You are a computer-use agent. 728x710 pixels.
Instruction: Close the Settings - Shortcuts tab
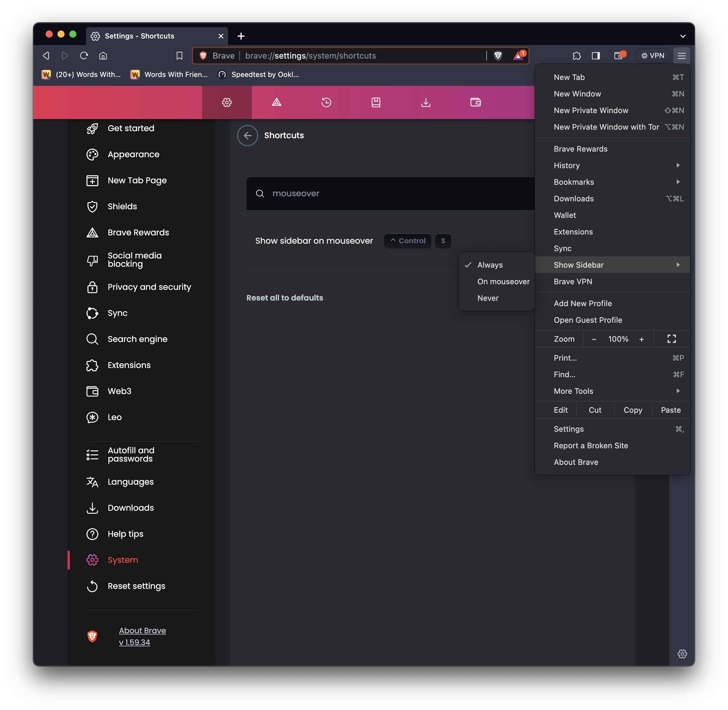tap(221, 36)
